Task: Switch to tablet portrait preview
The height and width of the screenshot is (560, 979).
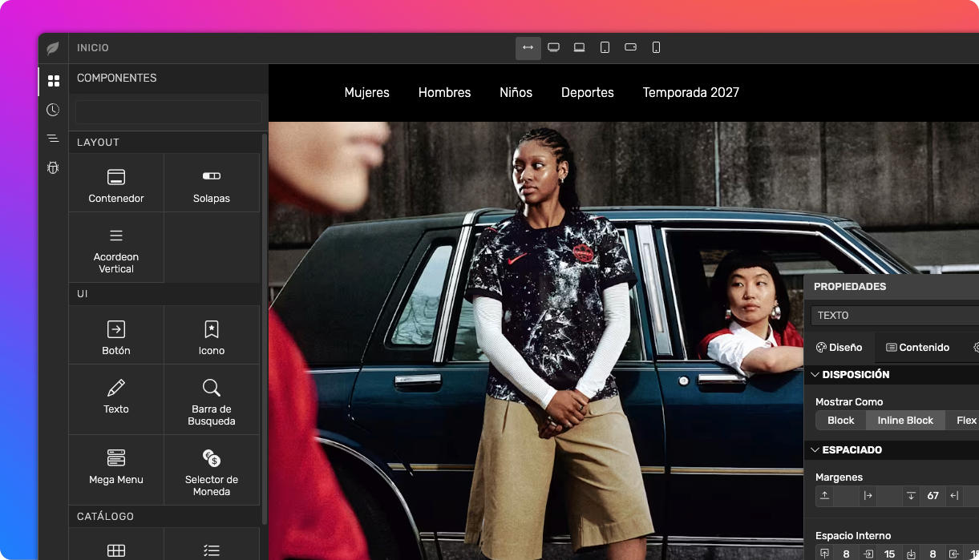Action: (x=605, y=48)
